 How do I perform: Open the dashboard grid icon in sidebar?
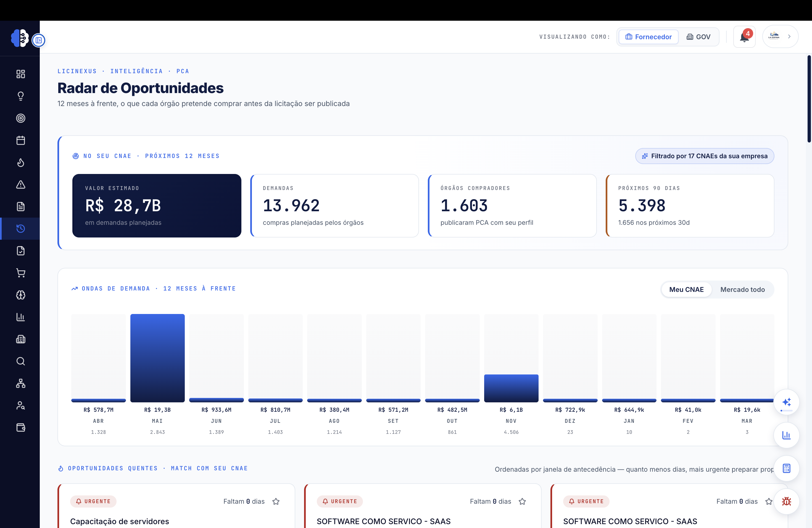point(20,74)
